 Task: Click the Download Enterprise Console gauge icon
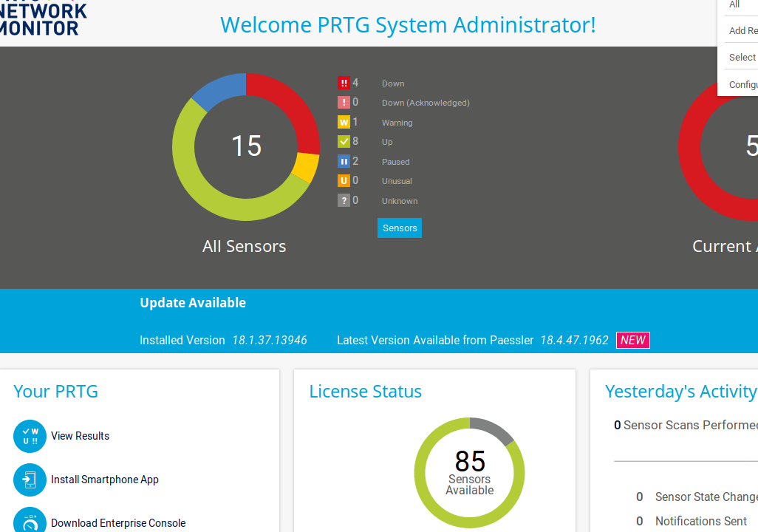tap(30, 522)
